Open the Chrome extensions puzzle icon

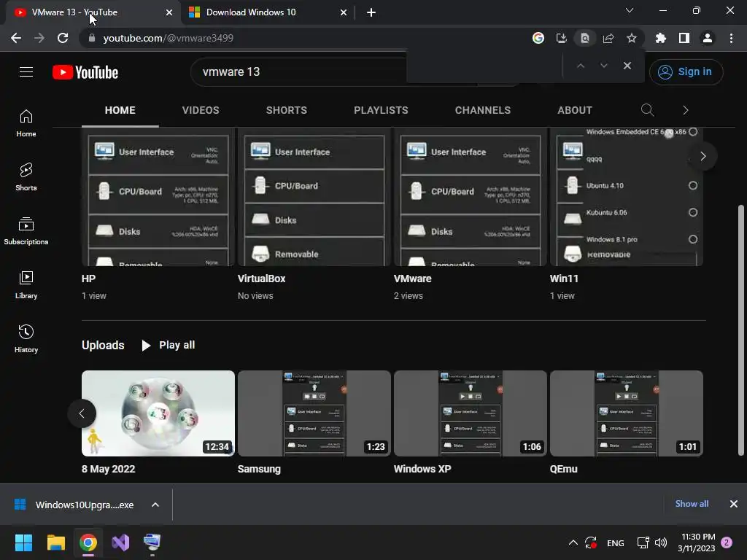point(661,38)
